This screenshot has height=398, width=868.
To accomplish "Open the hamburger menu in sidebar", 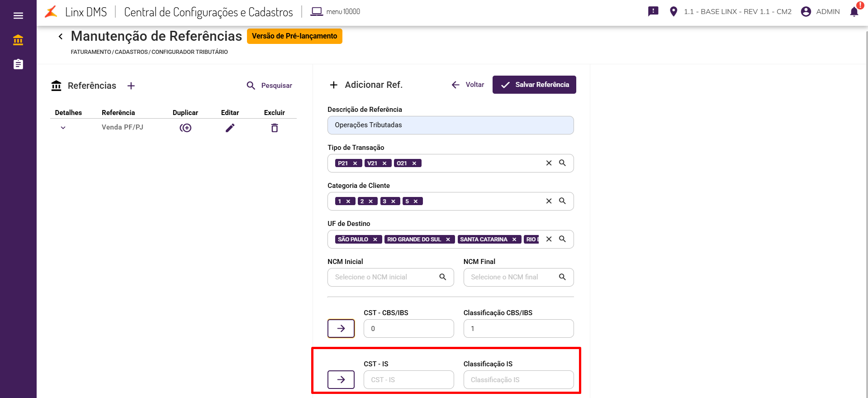I will click(18, 16).
